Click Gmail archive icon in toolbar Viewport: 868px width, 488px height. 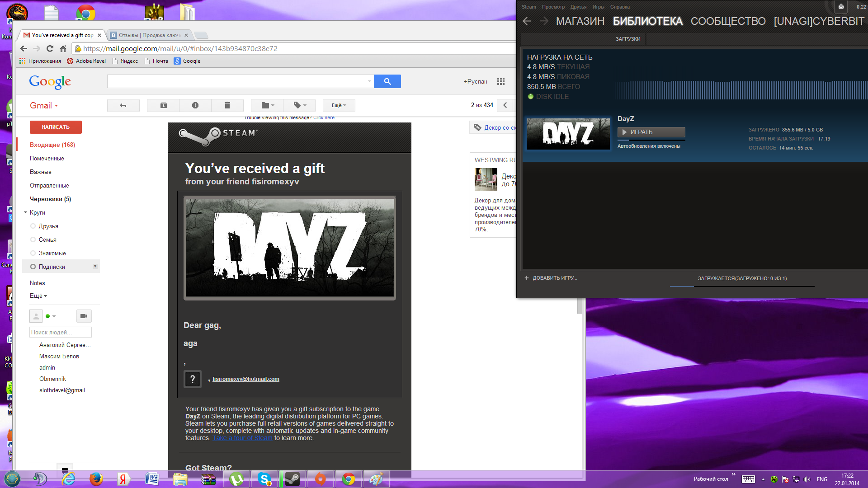[x=164, y=105]
